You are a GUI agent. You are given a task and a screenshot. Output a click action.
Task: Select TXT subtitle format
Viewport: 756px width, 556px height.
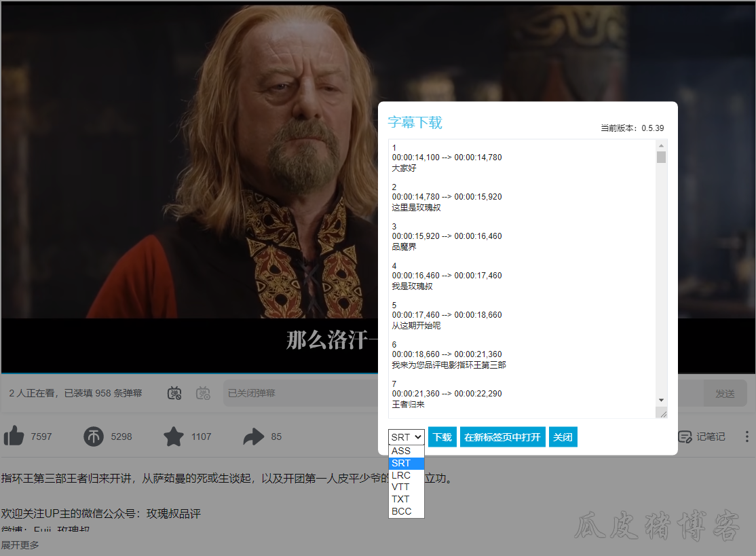(x=406, y=499)
